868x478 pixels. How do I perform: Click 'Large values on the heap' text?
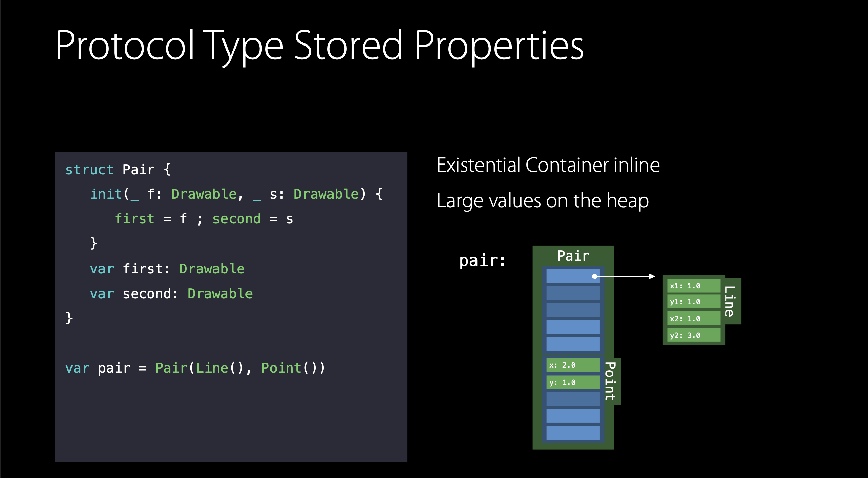543,201
